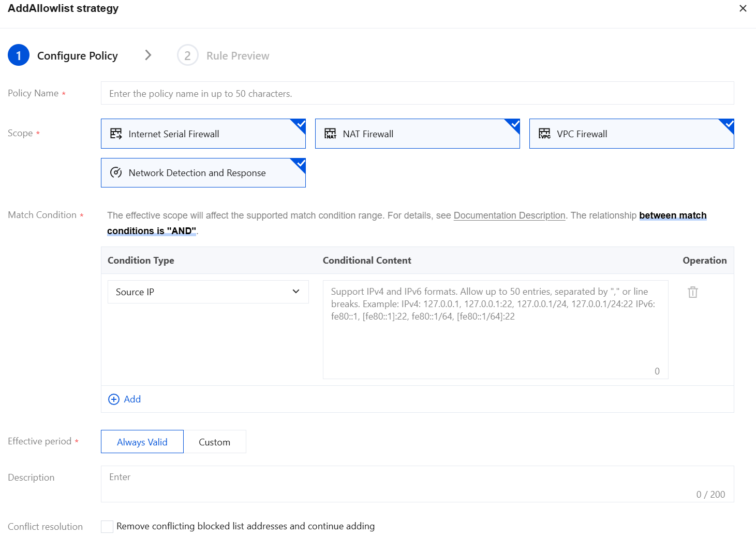This screenshot has height=549, width=756.
Task: Close the AddAllowlist strategy dialog
Action: click(x=743, y=8)
